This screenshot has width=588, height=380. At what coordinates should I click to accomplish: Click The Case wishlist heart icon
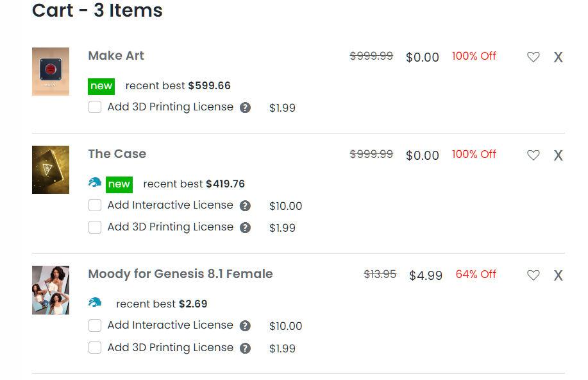[x=533, y=155]
